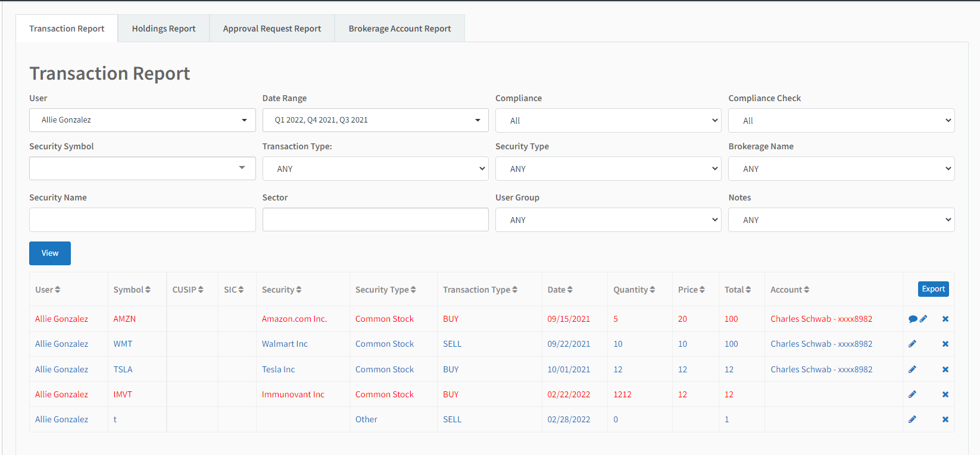Edit the Walmart WMT transaction row
This screenshot has width=980, height=455.
click(x=912, y=344)
